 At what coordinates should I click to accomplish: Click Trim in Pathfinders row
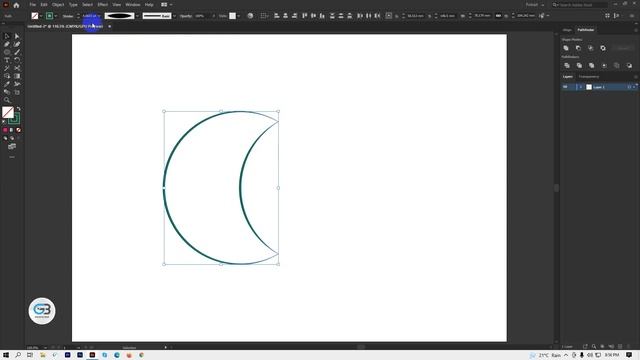point(579,65)
